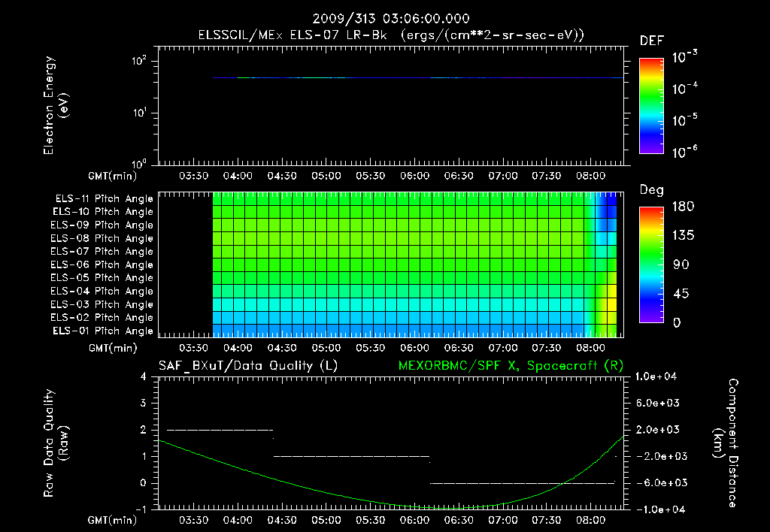770x532 pixels.
Task: Click the 04:30 tick label under data quality plot
Action: point(282,520)
